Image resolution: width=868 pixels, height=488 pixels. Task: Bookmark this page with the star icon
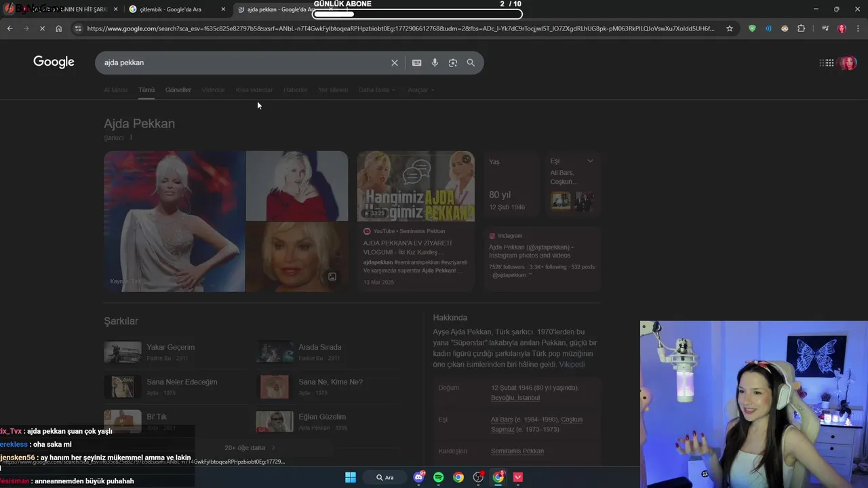730,28
